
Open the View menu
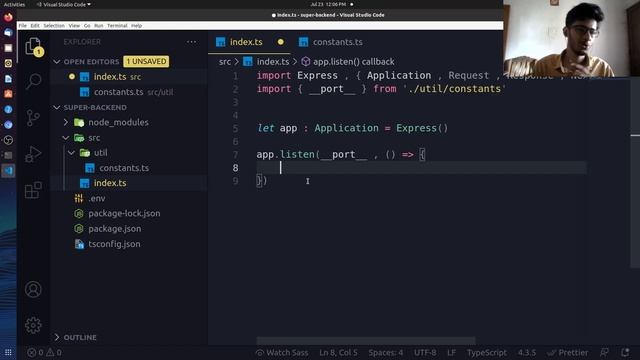coord(74,26)
